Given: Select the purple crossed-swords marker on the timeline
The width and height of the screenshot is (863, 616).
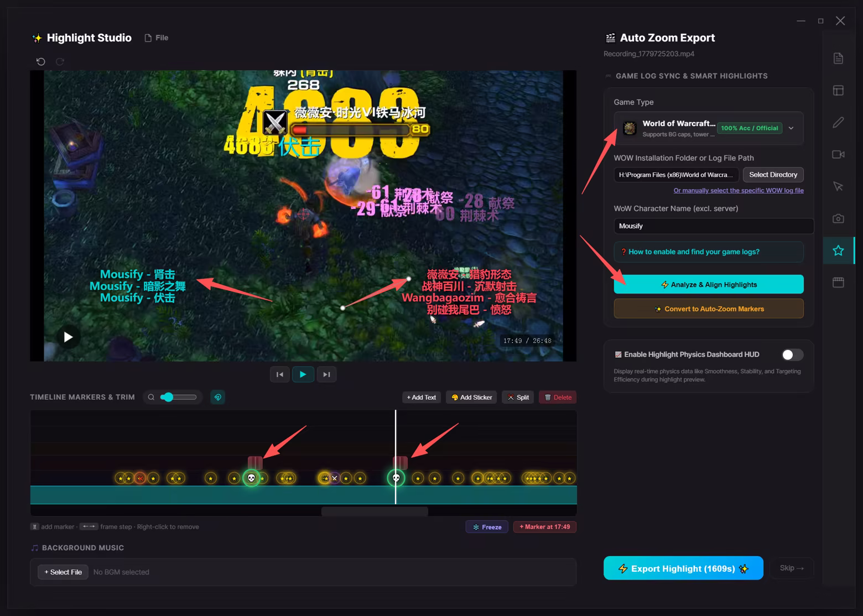Looking at the screenshot, I should tap(334, 478).
